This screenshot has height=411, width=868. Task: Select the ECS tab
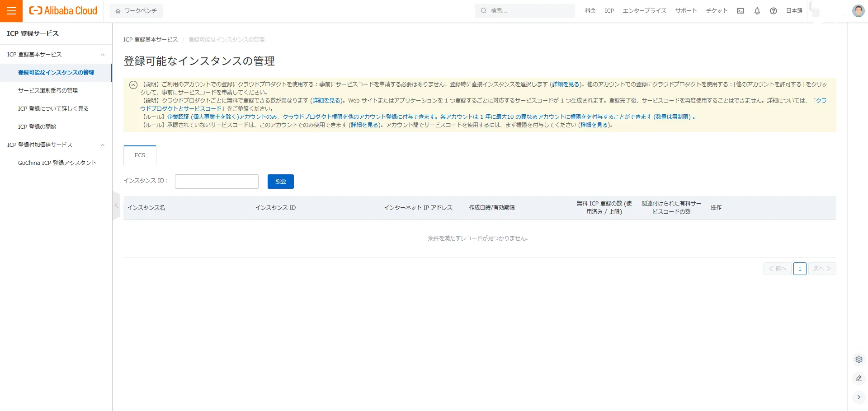click(140, 155)
